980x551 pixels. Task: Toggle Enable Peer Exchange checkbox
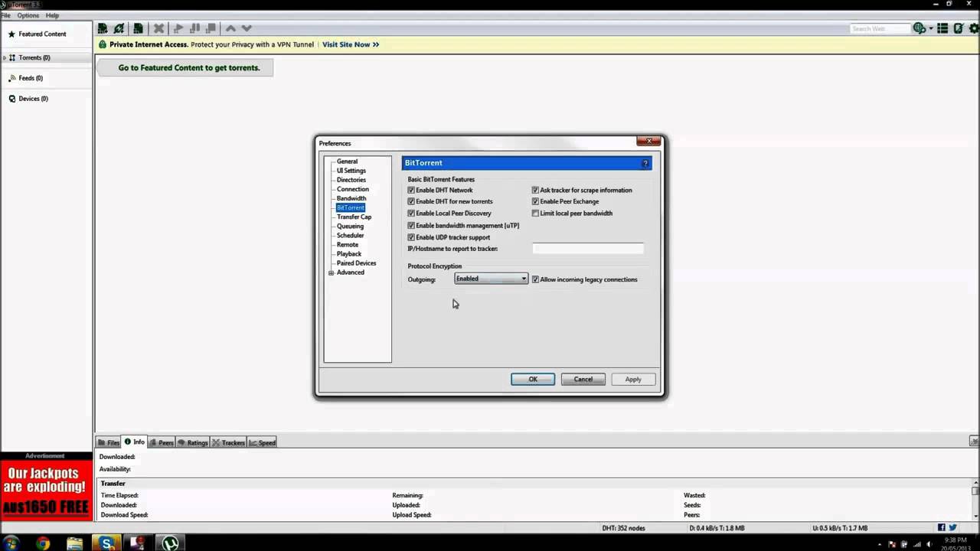click(x=535, y=201)
